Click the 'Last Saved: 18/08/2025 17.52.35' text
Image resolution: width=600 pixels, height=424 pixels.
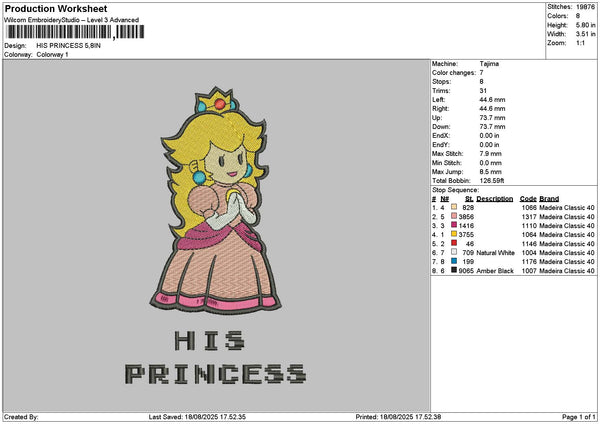pyautogui.click(x=197, y=417)
